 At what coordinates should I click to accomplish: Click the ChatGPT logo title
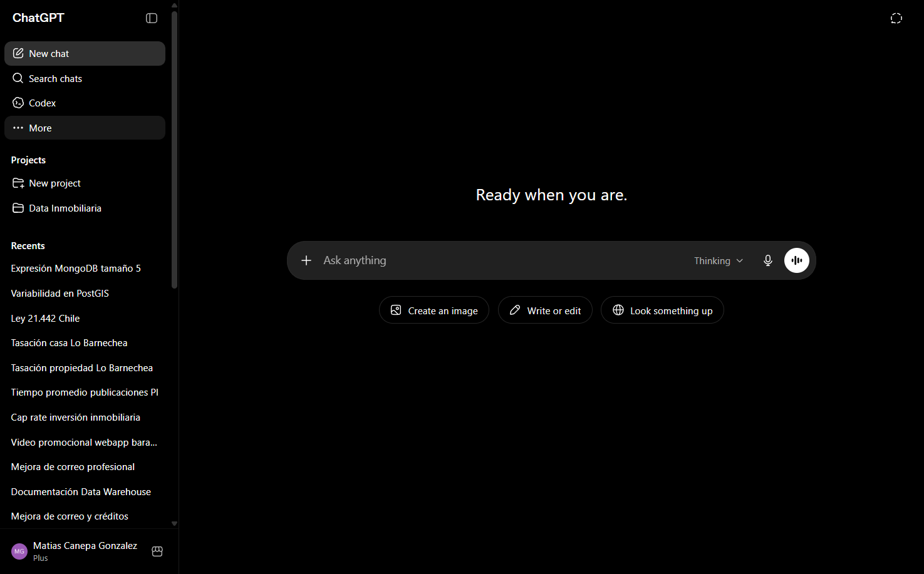point(38,18)
